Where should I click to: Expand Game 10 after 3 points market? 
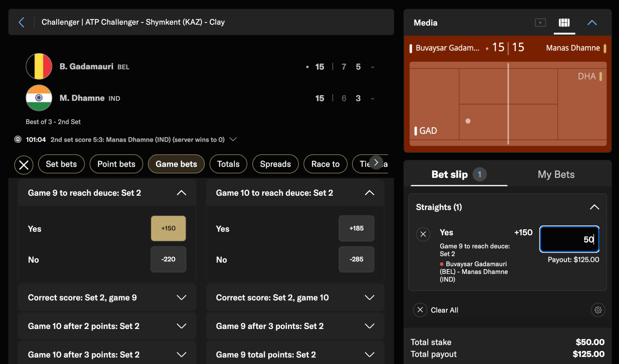107,354
